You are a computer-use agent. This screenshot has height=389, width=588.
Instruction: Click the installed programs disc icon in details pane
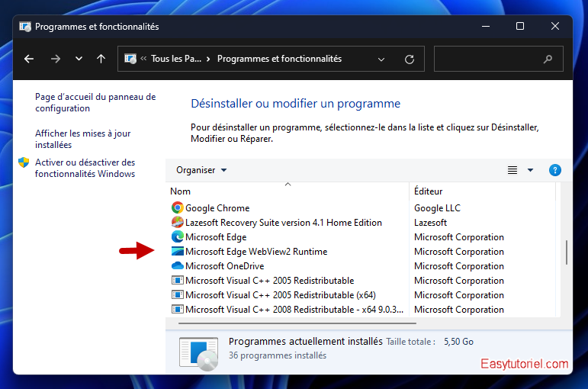(x=199, y=353)
